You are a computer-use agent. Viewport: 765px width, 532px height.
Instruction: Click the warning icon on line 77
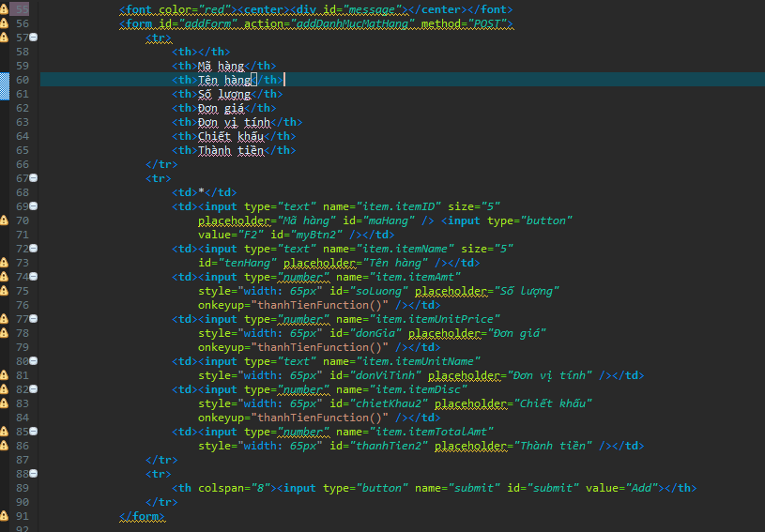pyautogui.click(x=4, y=319)
